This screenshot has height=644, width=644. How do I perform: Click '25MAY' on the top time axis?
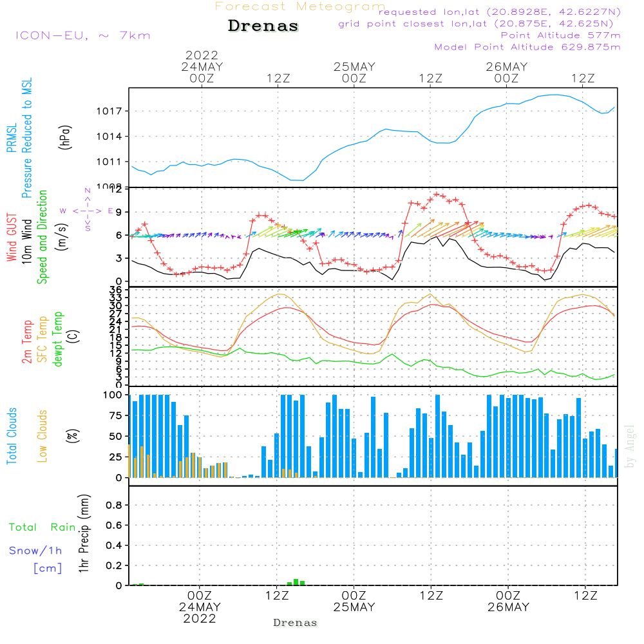click(x=354, y=66)
